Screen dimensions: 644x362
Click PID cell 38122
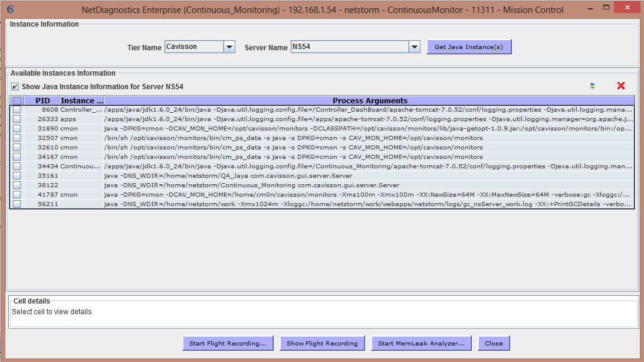(42, 185)
